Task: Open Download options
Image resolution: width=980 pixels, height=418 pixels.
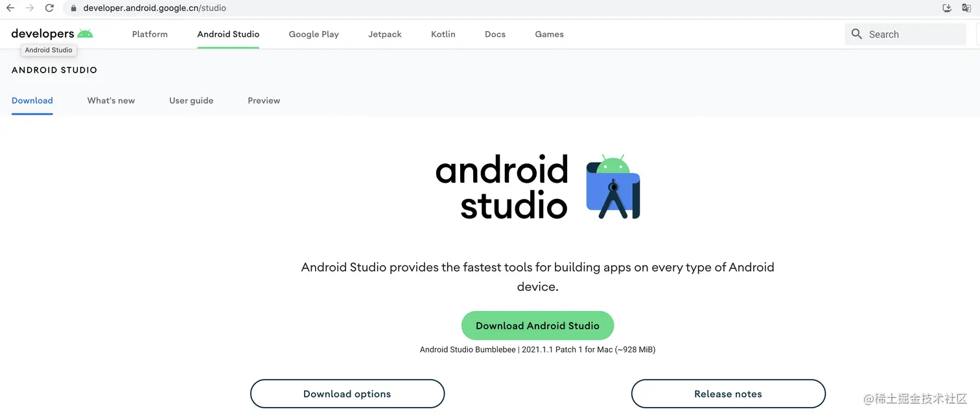Action: [x=347, y=394]
